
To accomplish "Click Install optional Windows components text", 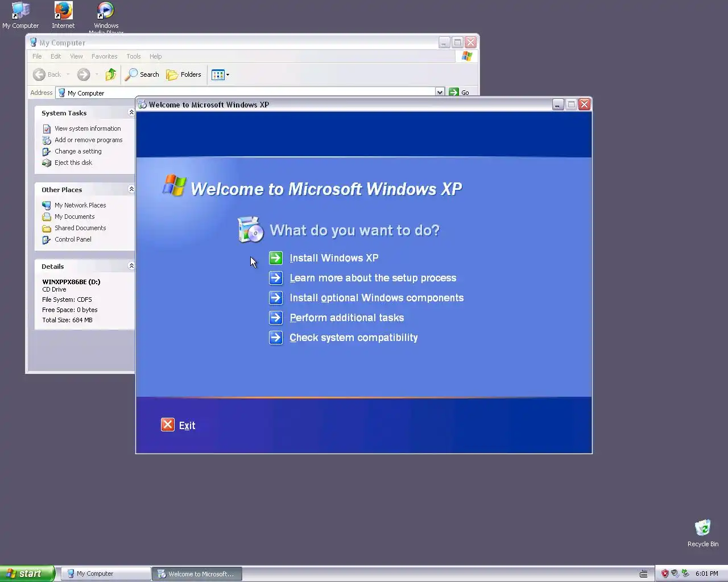I will coord(377,298).
